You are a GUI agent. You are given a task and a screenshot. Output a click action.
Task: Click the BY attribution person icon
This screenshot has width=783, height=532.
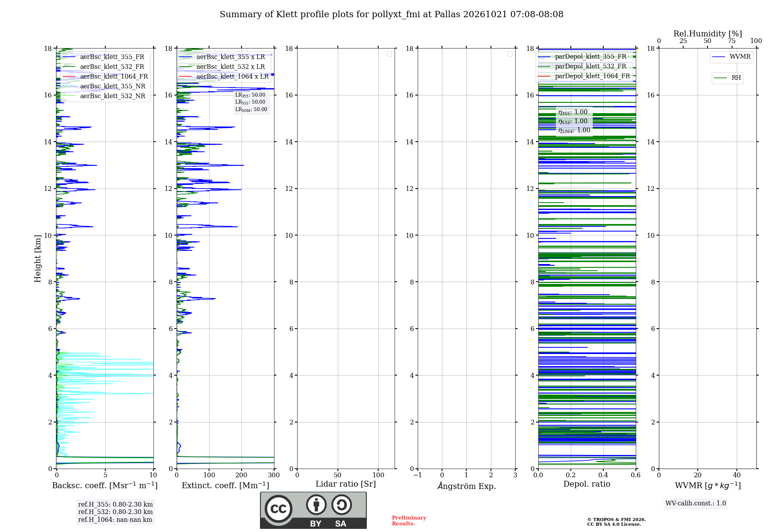tap(316, 505)
